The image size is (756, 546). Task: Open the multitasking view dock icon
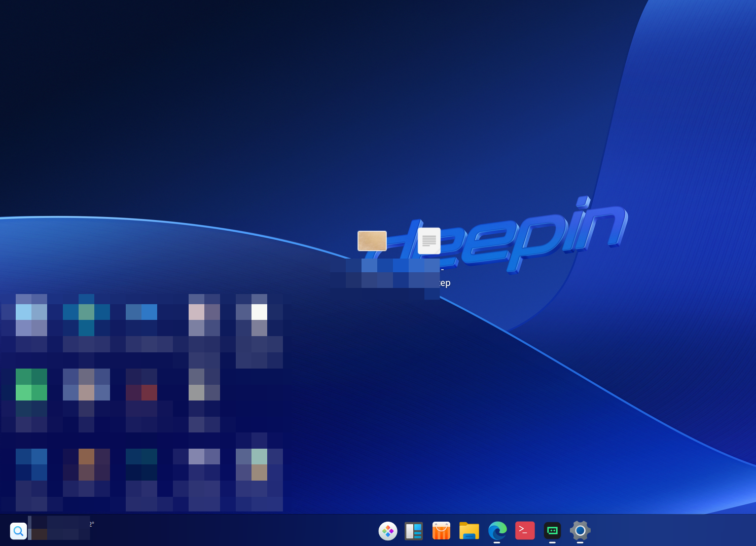point(414,531)
